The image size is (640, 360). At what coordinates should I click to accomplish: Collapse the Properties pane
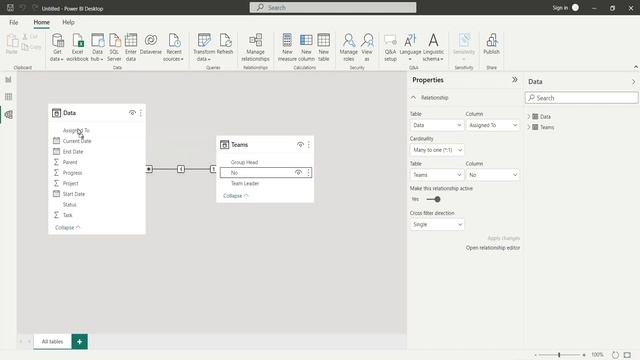[515, 80]
